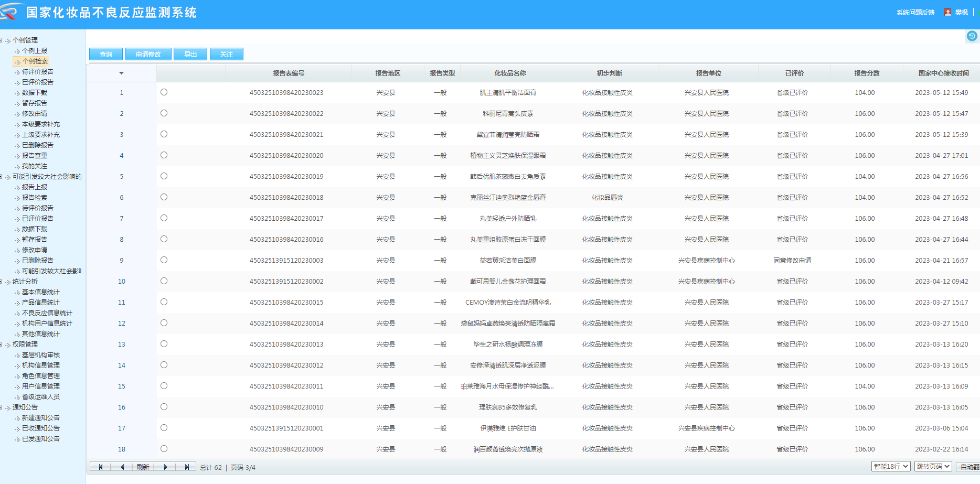Click the circular refresh icon at top right
980x484 pixels.
[972, 36]
